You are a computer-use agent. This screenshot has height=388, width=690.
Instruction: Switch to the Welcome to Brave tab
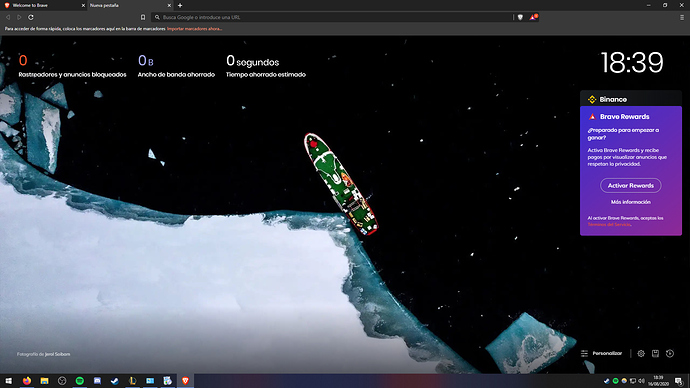(x=43, y=5)
